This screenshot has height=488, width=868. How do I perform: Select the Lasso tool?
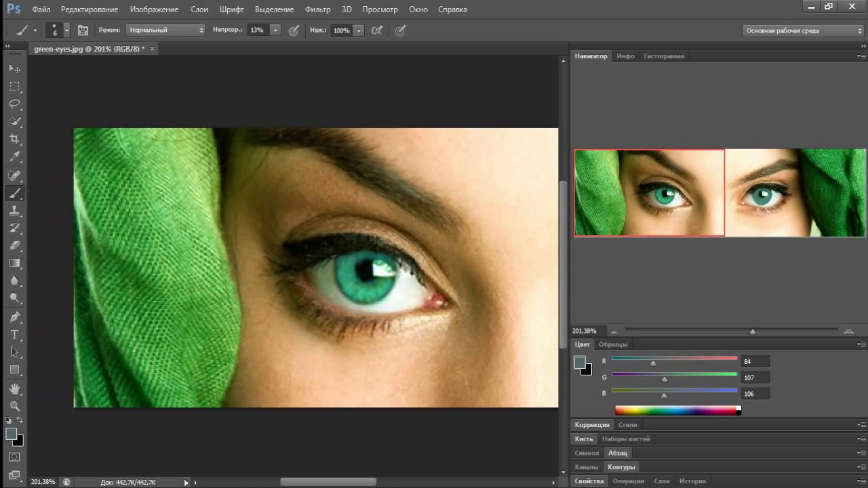14,104
